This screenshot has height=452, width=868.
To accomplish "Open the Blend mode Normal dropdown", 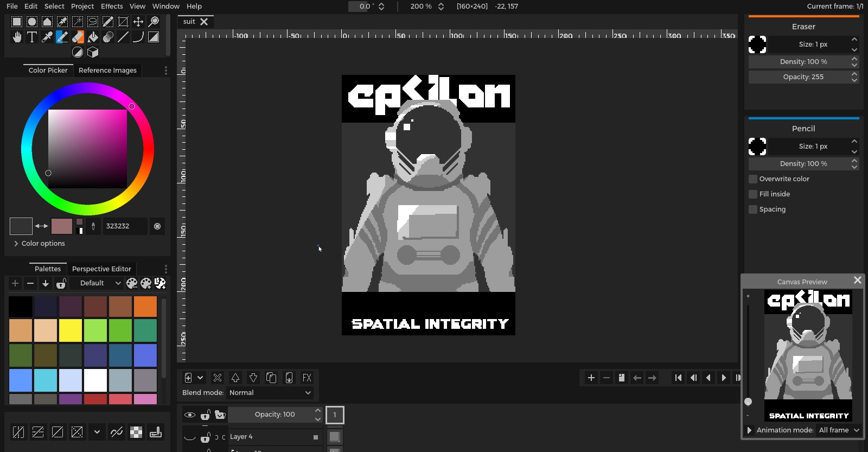I will point(270,393).
